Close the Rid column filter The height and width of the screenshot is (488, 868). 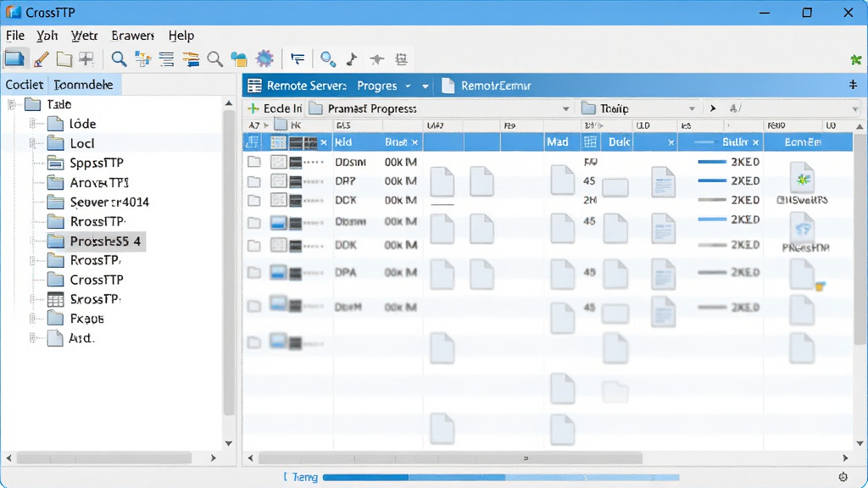(324, 142)
